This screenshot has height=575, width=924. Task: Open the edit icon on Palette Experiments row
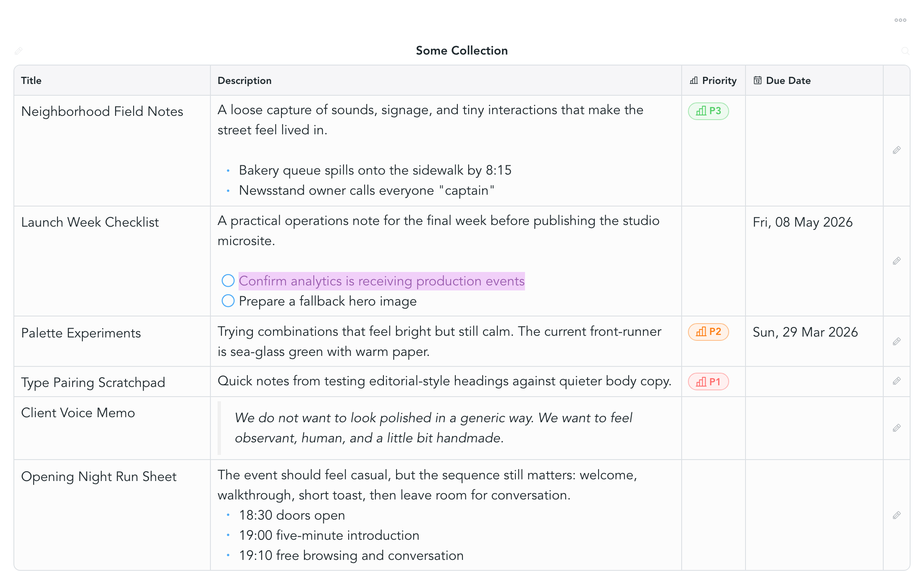tap(896, 341)
